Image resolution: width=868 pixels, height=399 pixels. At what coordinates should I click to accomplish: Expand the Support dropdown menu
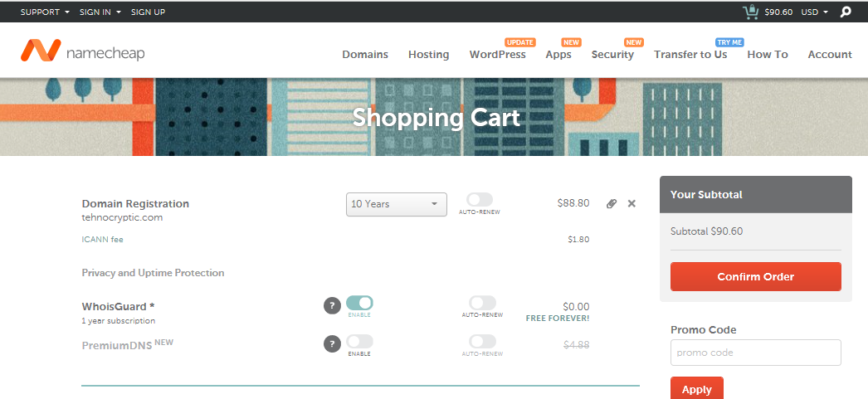point(46,12)
